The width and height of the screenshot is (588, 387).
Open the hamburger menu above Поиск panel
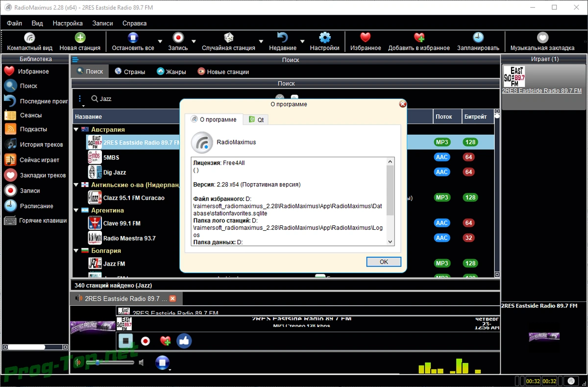tap(75, 60)
